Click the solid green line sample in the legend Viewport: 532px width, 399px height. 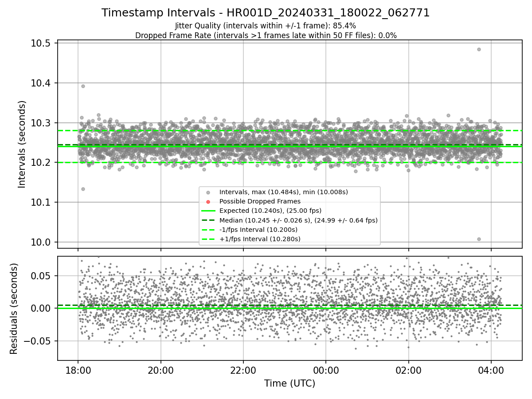(x=208, y=211)
